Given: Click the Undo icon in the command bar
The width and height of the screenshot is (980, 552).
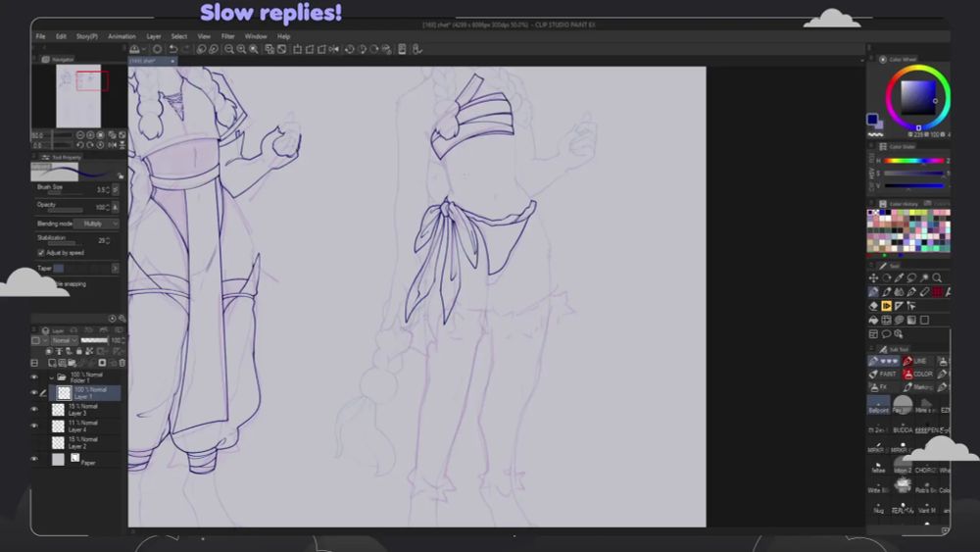Looking at the screenshot, I should [x=173, y=49].
